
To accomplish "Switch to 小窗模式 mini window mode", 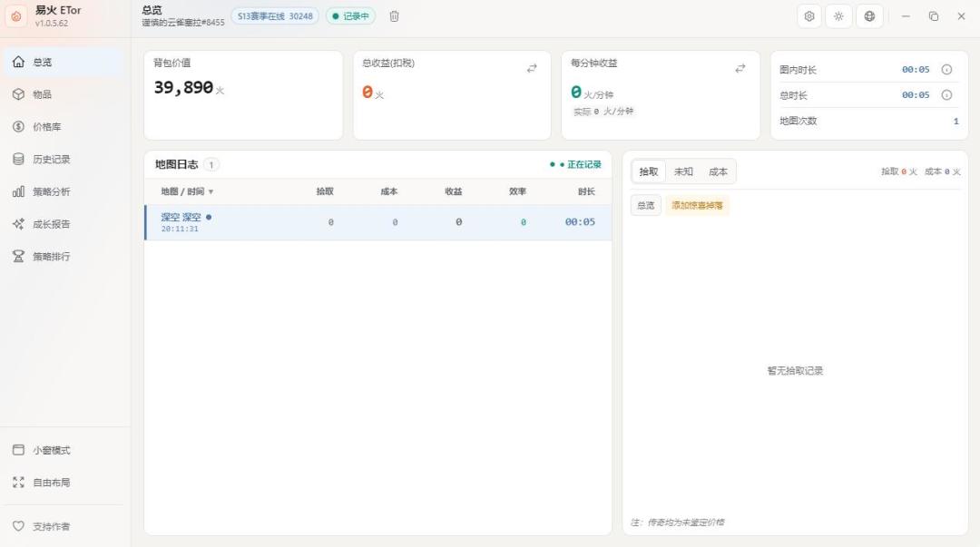I will click(63, 450).
